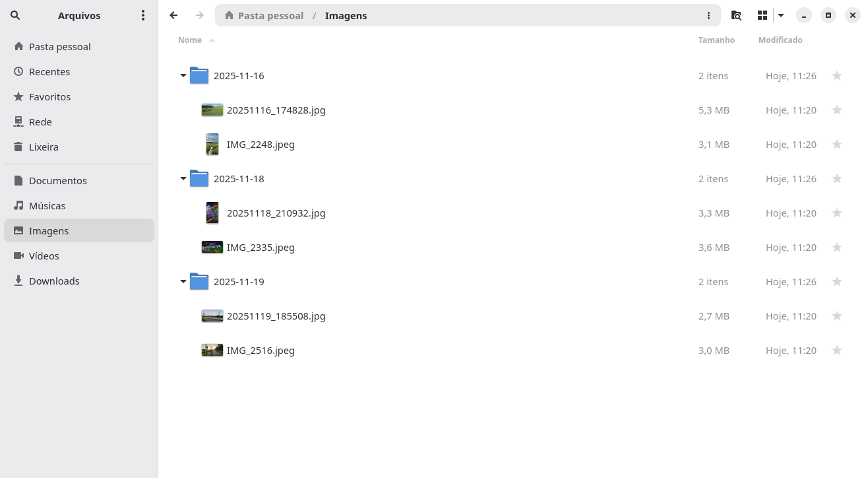Switch to grid view using the view icon
868x478 pixels.
pyautogui.click(x=762, y=15)
